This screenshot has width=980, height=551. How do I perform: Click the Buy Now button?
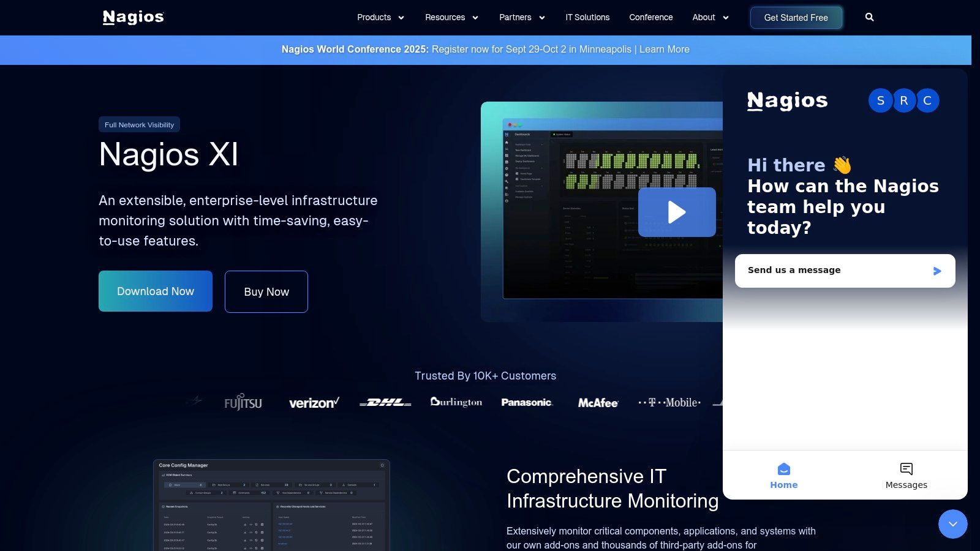point(266,292)
